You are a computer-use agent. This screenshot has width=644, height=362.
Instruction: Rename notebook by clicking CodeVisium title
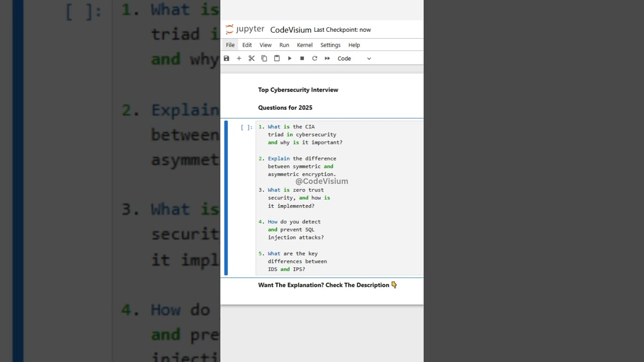291,30
